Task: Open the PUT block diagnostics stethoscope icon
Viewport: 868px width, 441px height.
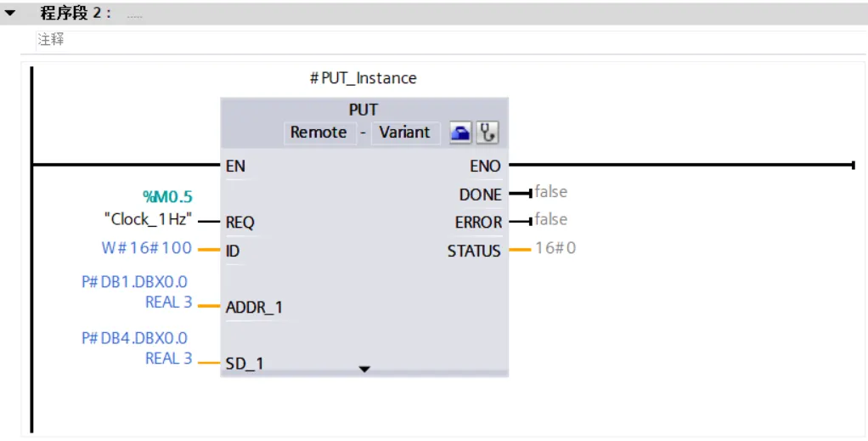Action: pyautogui.click(x=488, y=133)
